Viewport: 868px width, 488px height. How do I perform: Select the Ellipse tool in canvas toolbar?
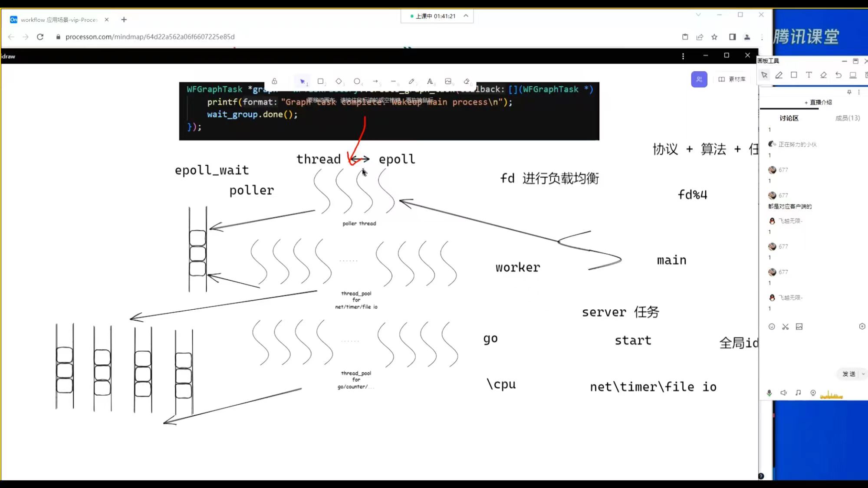point(357,81)
